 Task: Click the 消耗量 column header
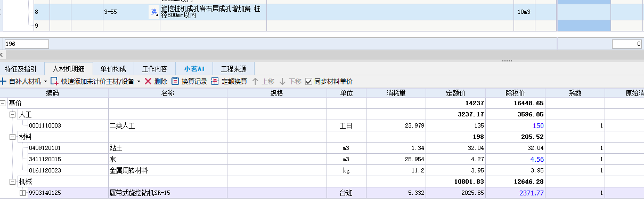396,92
